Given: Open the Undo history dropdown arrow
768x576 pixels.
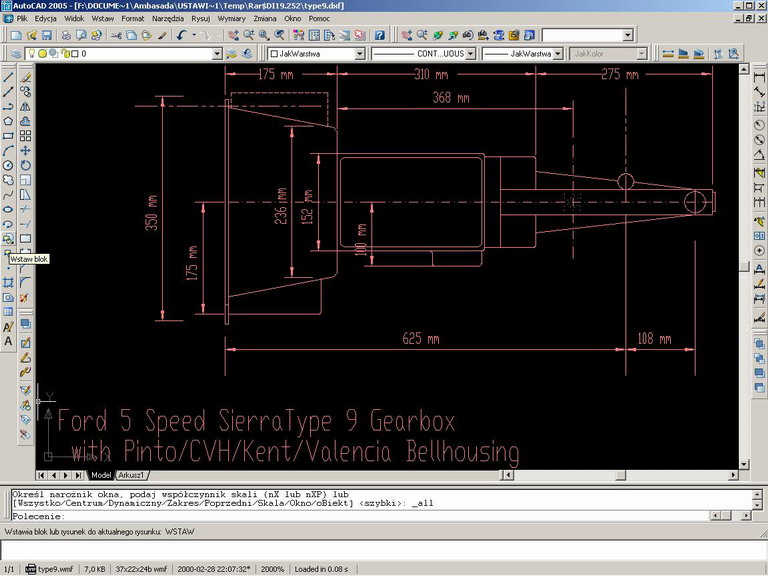Looking at the screenshot, I should coord(194,35).
